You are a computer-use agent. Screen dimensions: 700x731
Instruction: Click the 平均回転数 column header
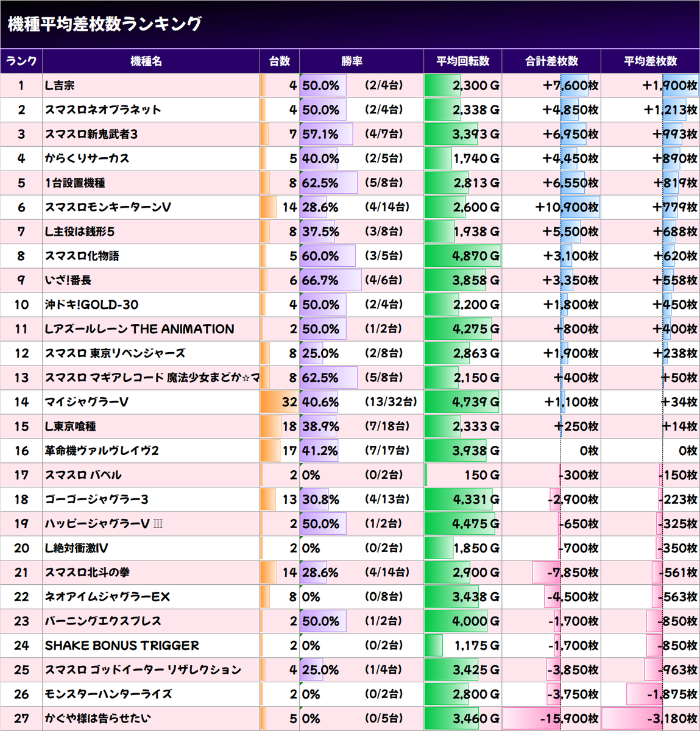(463, 61)
